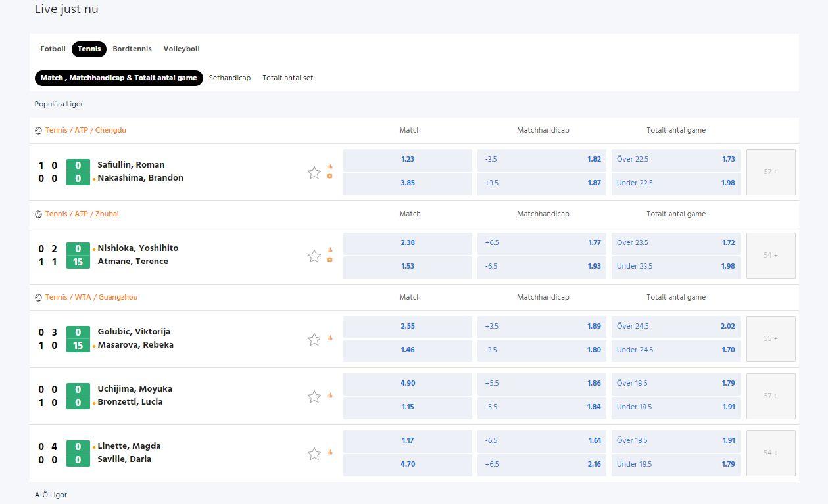Viewport: 828px width, 504px height.
Task: Open statistics for Uchijima vs Bronzetti
Action: coord(330,395)
